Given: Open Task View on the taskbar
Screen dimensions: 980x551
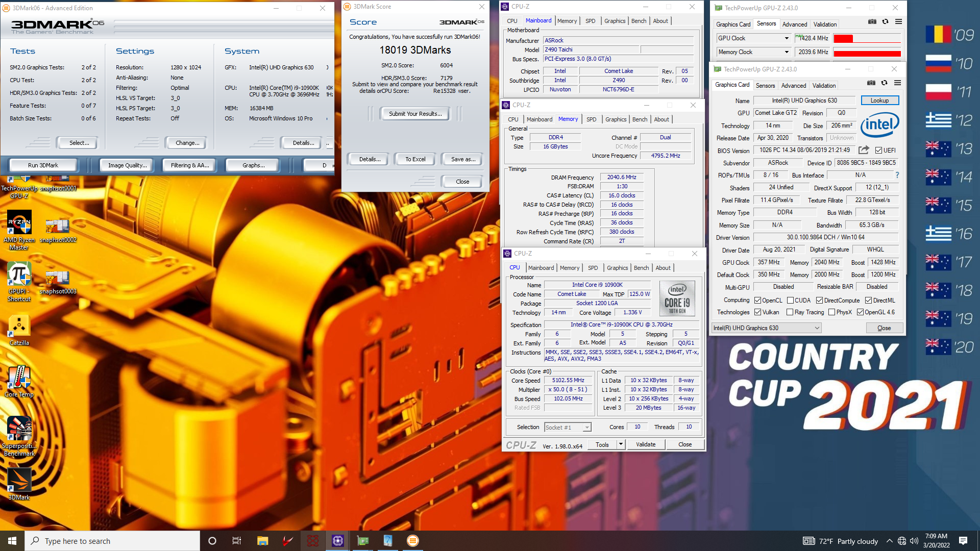Looking at the screenshot, I should 237,541.
